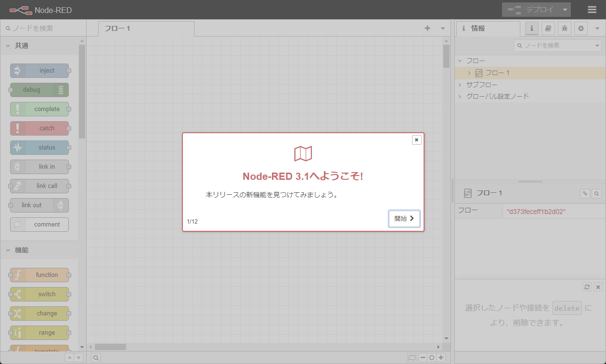This screenshot has height=364, width=606.
Task: Click the horizontal canvas scrollbar thumb
Action: coord(110,347)
